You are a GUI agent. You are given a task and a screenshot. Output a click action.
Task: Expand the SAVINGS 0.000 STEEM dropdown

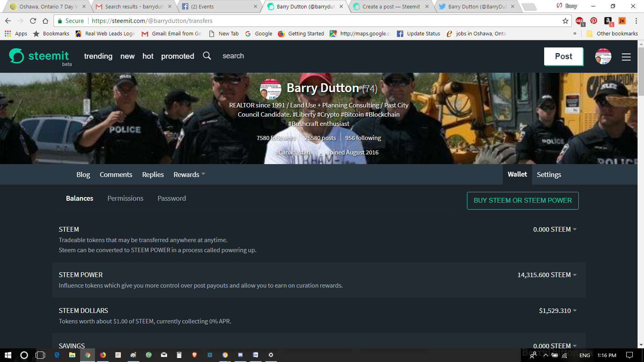point(555,346)
